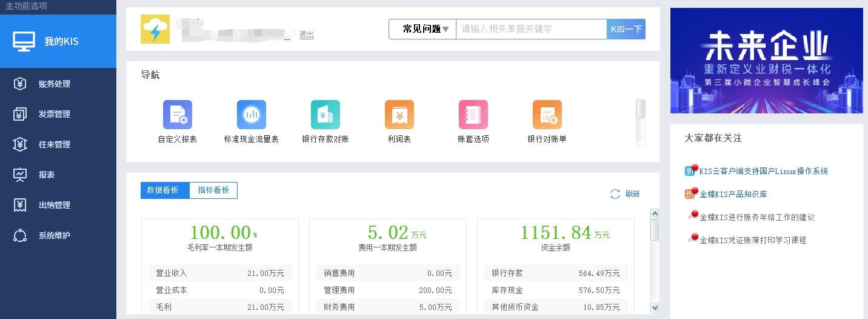Open the 自定义报表 navigation icon
The width and height of the screenshot is (868, 319).
(x=178, y=115)
